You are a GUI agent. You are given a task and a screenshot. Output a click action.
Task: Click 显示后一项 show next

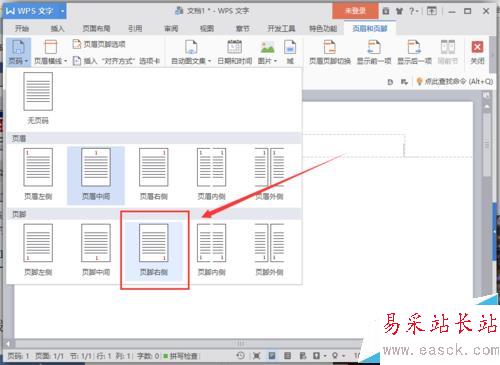click(x=414, y=52)
